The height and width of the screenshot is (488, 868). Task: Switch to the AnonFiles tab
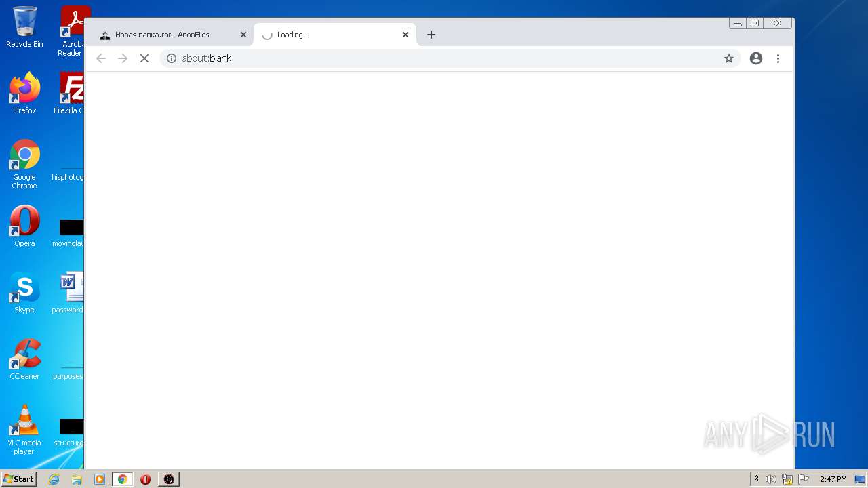click(172, 35)
